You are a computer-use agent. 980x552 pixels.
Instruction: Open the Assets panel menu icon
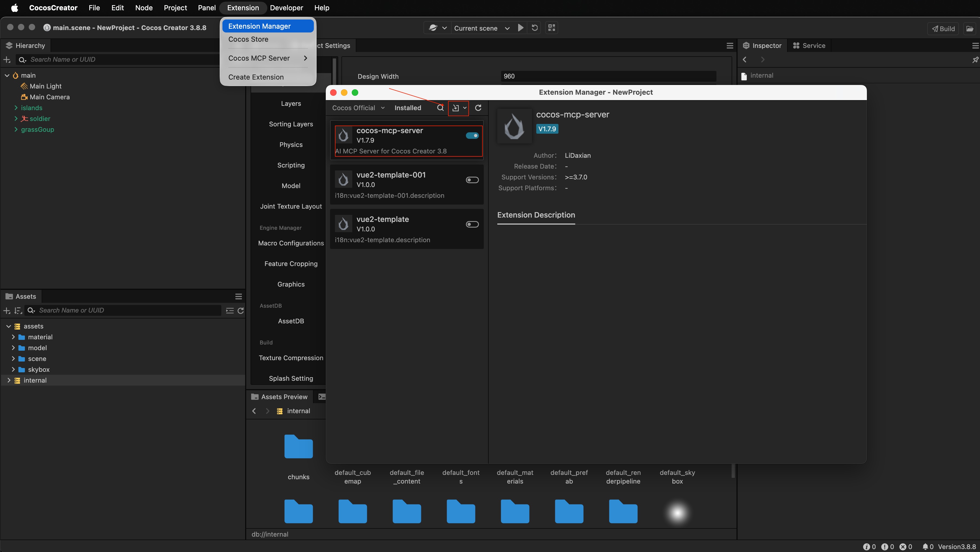(x=239, y=296)
